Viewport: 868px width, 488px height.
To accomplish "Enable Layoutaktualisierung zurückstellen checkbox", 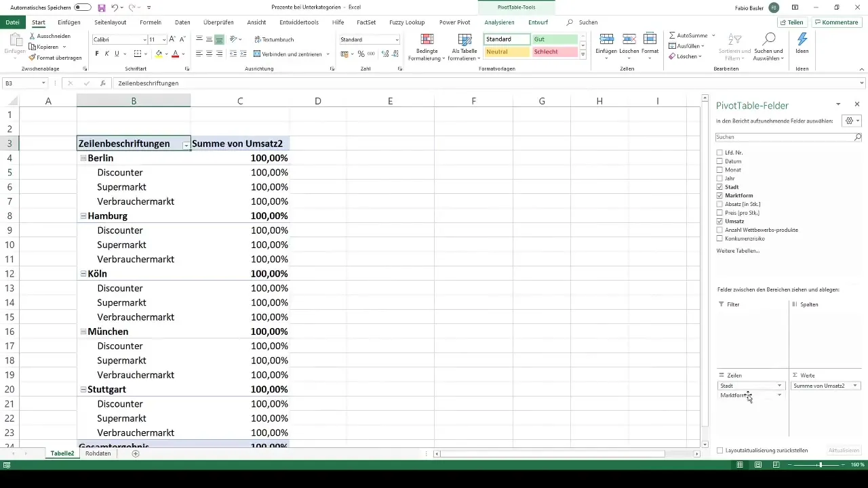I will click(x=719, y=450).
